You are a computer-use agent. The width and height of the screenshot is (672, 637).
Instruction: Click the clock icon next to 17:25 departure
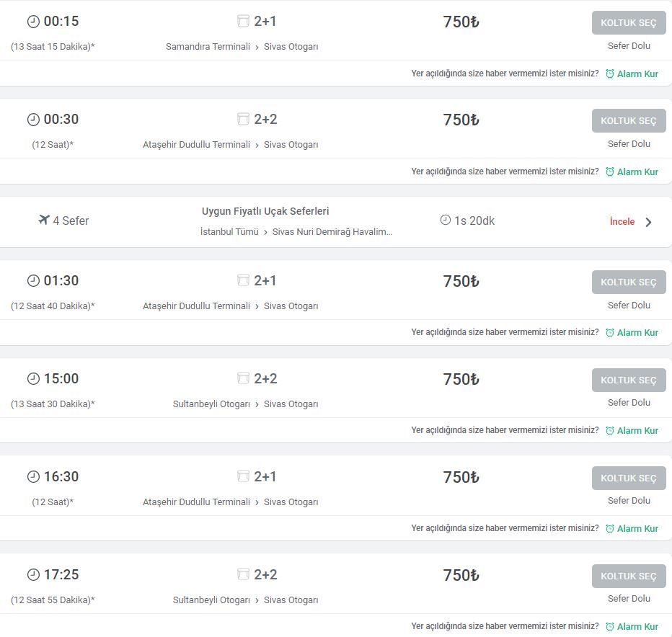click(x=33, y=574)
